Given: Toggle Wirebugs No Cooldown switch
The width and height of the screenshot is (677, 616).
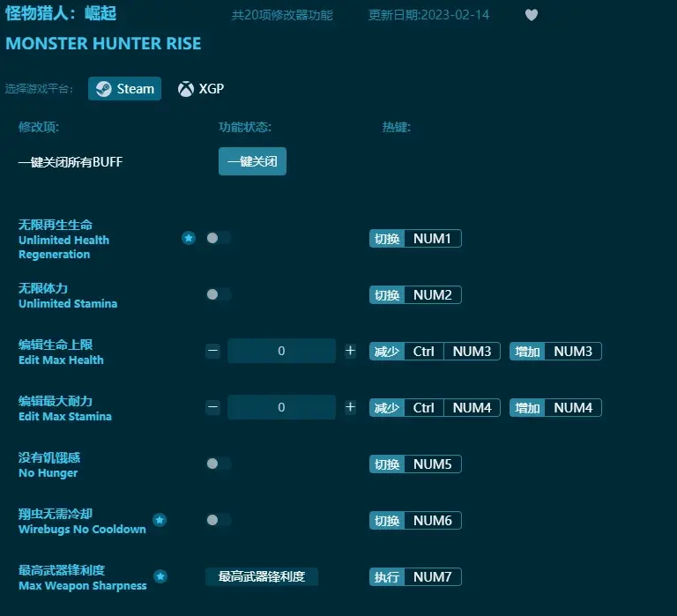Looking at the screenshot, I should tap(218, 520).
